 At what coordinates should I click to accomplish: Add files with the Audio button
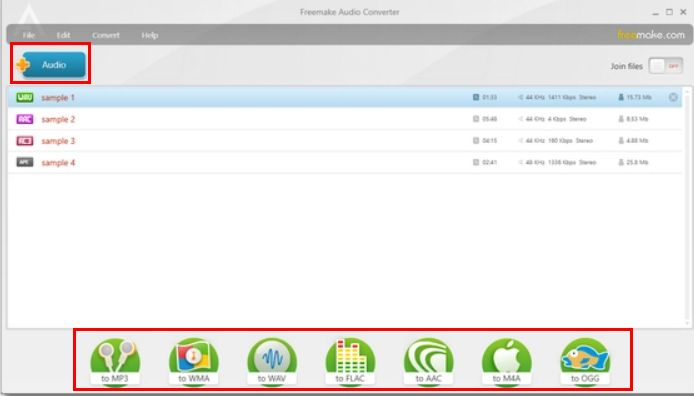pos(51,65)
